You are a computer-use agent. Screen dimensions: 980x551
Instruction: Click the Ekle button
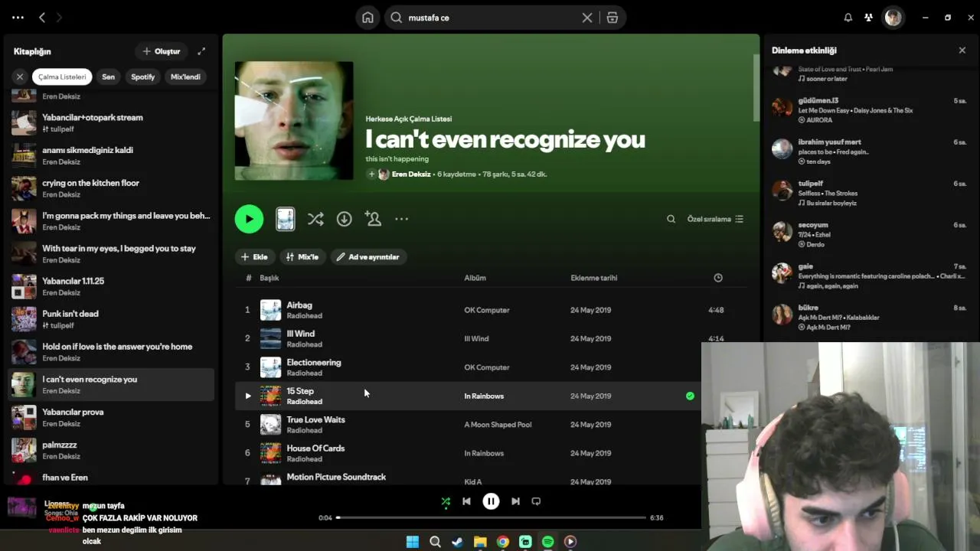(254, 257)
